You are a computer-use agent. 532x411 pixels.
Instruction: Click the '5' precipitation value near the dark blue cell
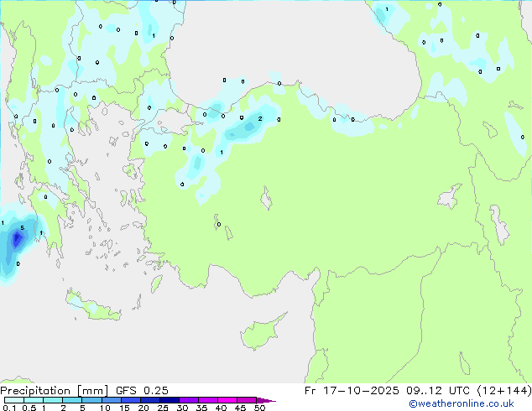(x=23, y=228)
